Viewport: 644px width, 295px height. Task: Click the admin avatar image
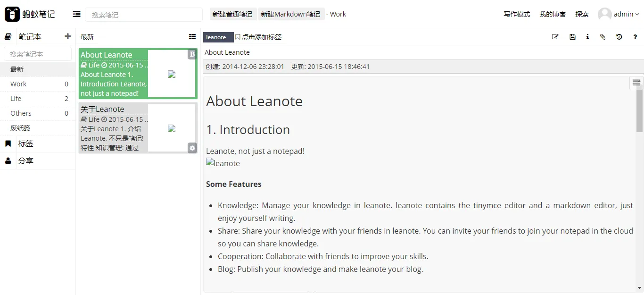tap(604, 14)
